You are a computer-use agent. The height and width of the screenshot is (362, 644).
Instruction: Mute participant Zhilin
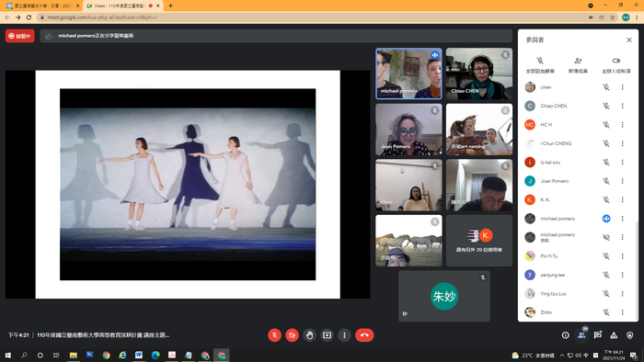point(605,312)
